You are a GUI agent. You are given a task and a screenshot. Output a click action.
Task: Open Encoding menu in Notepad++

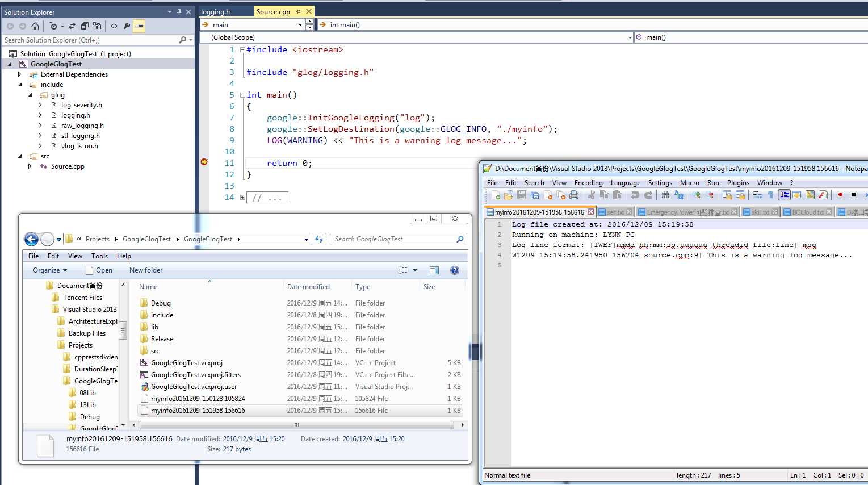pos(589,183)
